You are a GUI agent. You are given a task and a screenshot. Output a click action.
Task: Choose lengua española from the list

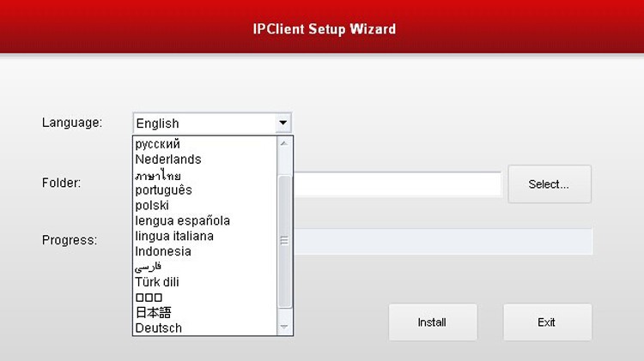(182, 221)
